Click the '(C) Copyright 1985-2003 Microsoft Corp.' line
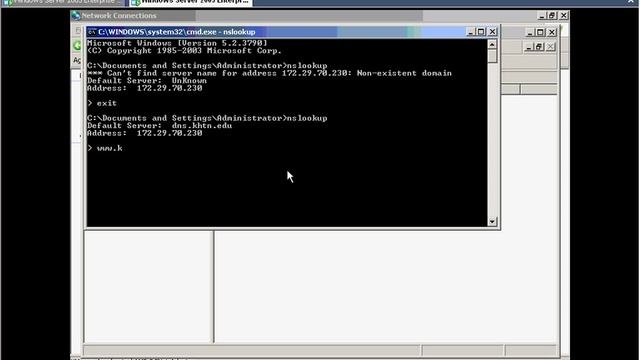 tap(184, 51)
